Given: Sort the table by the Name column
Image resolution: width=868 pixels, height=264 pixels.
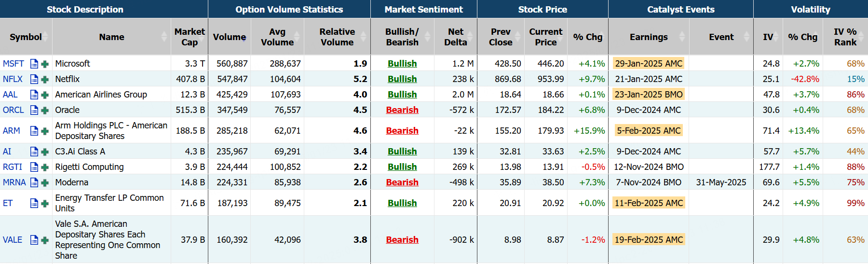Looking at the screenshot, I should (x=111, y=37).
